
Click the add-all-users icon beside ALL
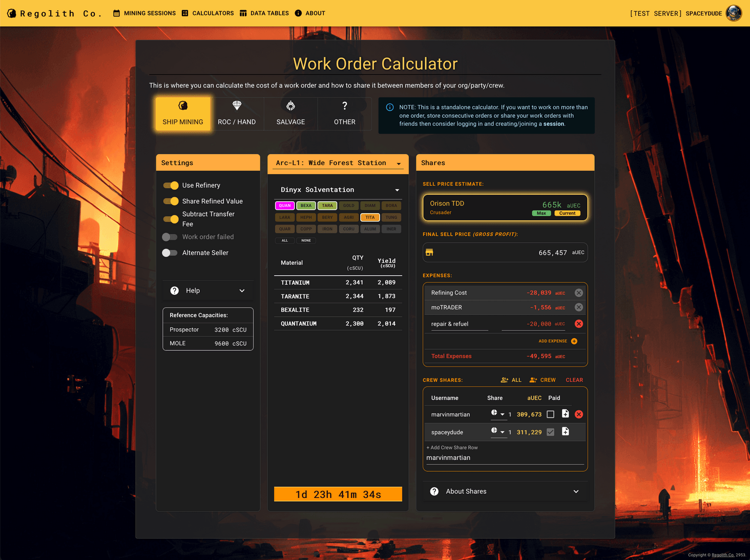point(504,380)
